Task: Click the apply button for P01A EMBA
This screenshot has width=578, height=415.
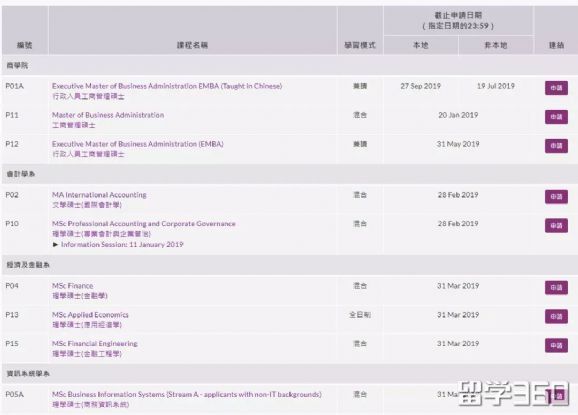Action: 556,88
